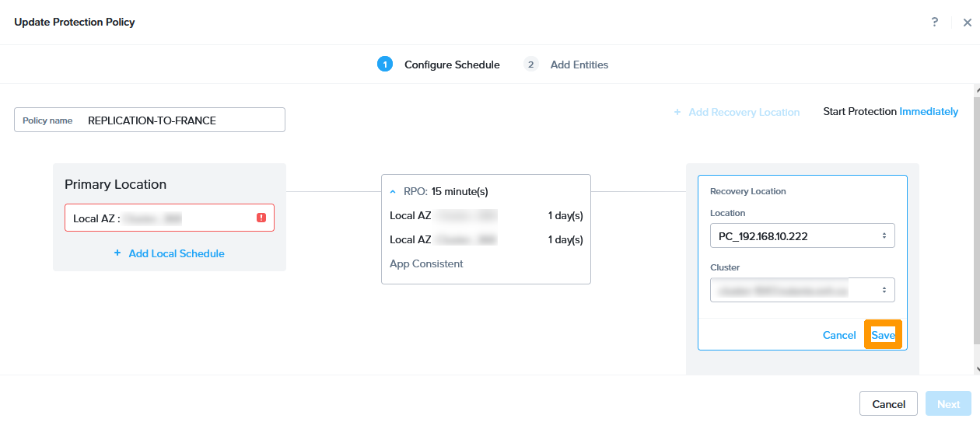Screen dimensions: 980x422
Task: Click the help question mark icon
Action: (935, 22)
